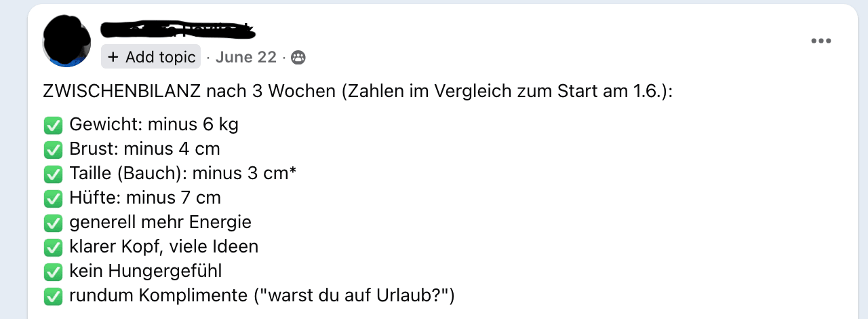Screen dimensions: 868x319
Task: Click the plus sign in Add topic
Action: click(x=113, y=57)
